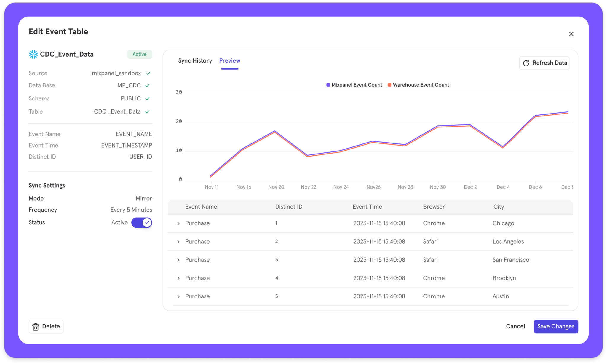Close the Edit Event Table dialog
Viewport: 607px width, 364px height.
571,34
